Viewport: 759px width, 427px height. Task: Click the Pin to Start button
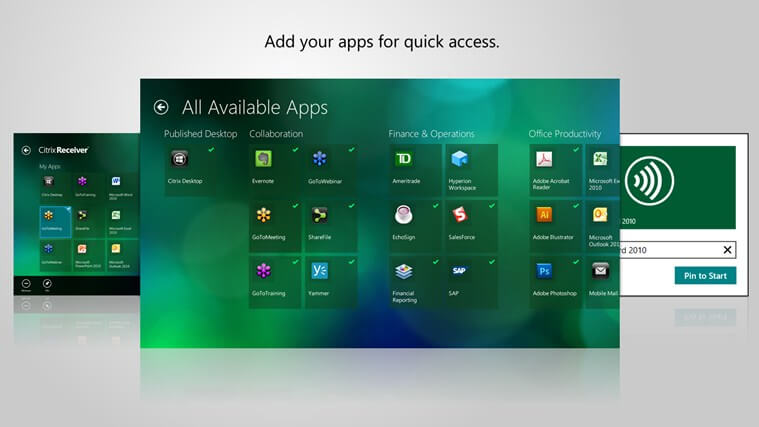(705, 275)
